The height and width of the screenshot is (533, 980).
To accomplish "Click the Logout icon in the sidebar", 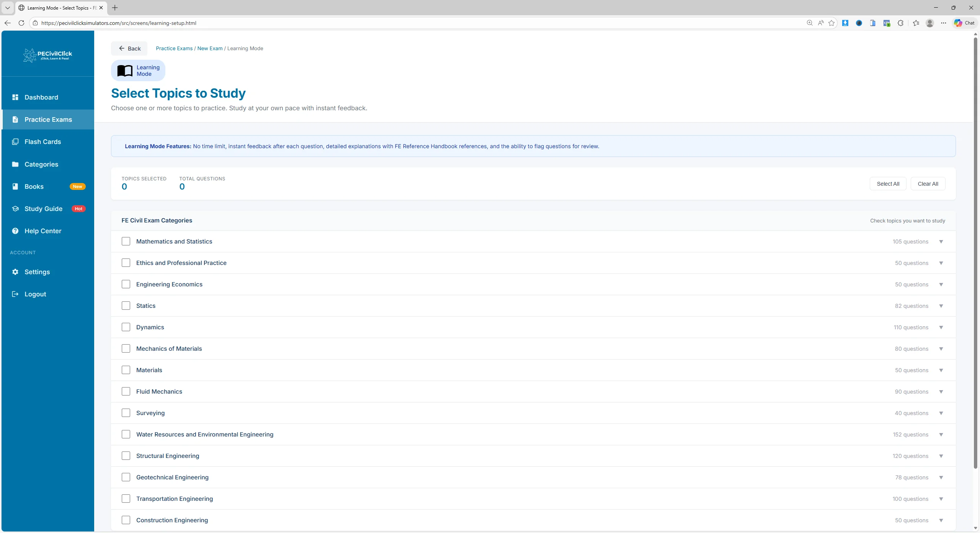I will pyautogui.click(x=16, y=294).
